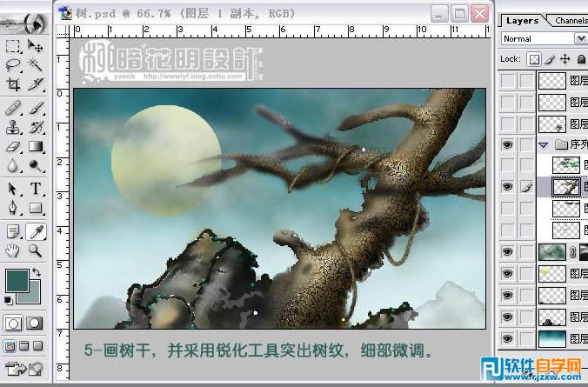Select the Move tool
The height and width of the screenshot is (387, 588).
tap(36, 46)
